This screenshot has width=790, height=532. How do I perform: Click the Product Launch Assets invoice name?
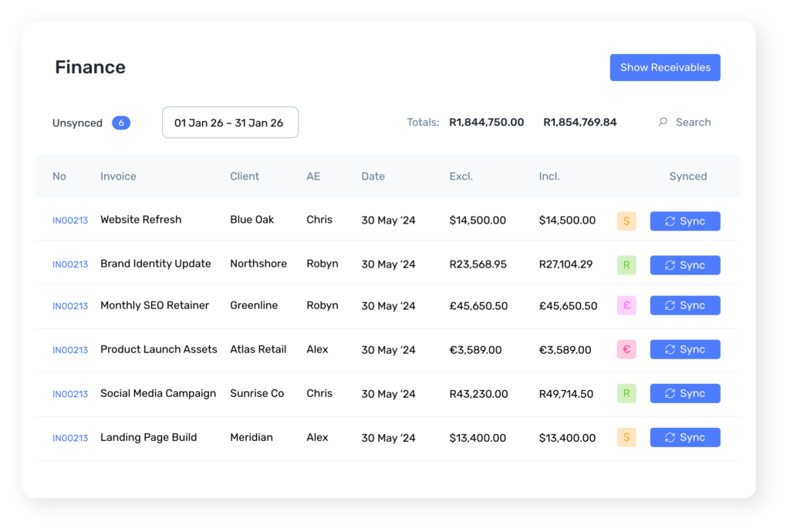(158, 349)
